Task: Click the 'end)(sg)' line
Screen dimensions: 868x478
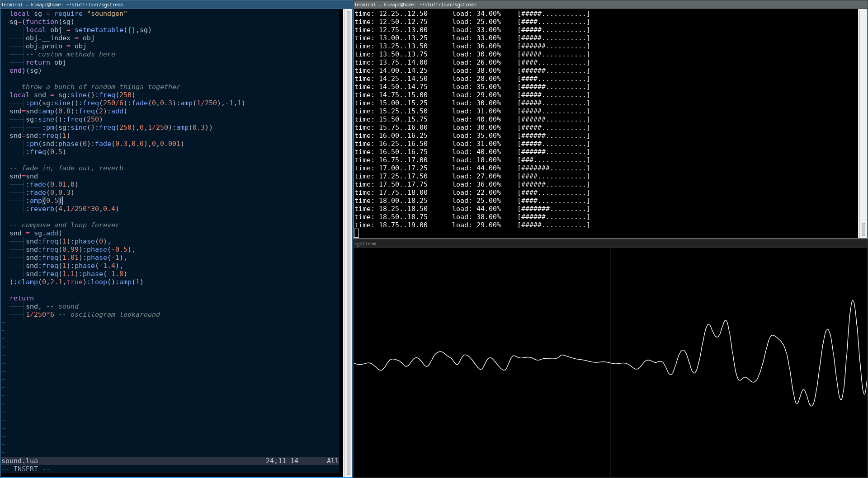Action: pyautogui.click(x=25, y=70)
